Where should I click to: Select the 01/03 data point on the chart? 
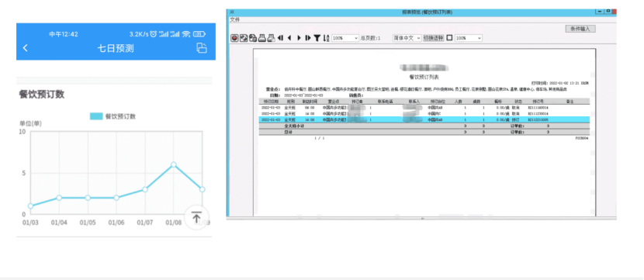[x=30, y=206]
